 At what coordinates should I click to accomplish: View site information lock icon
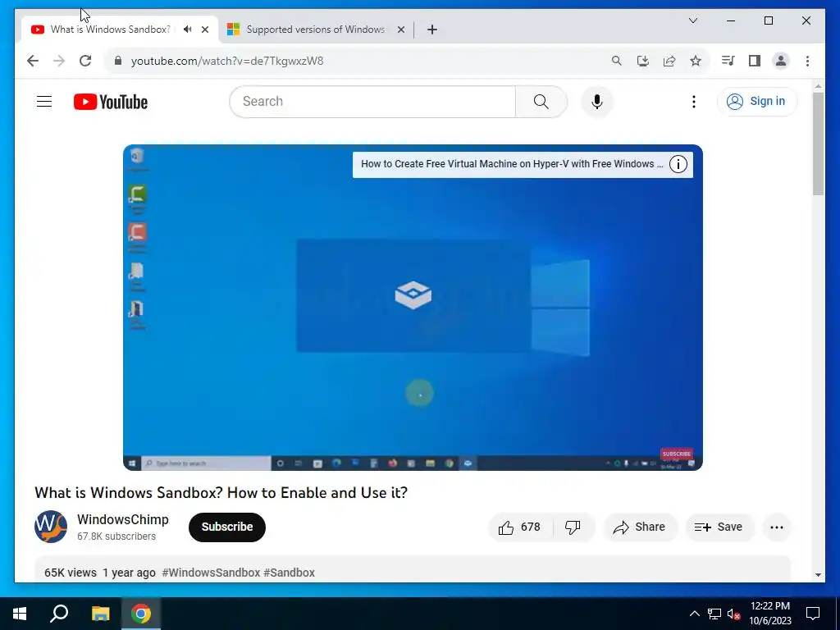pos(118,61)
